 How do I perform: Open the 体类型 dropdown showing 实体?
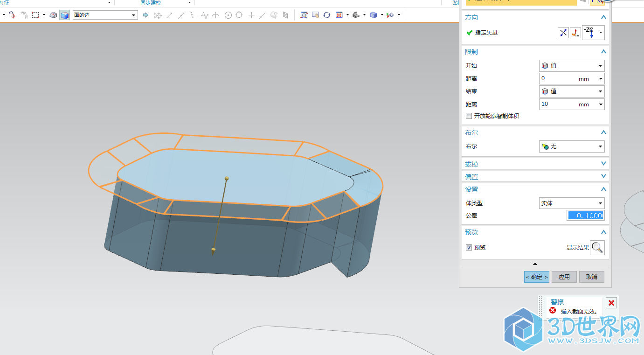pos(572,203)
